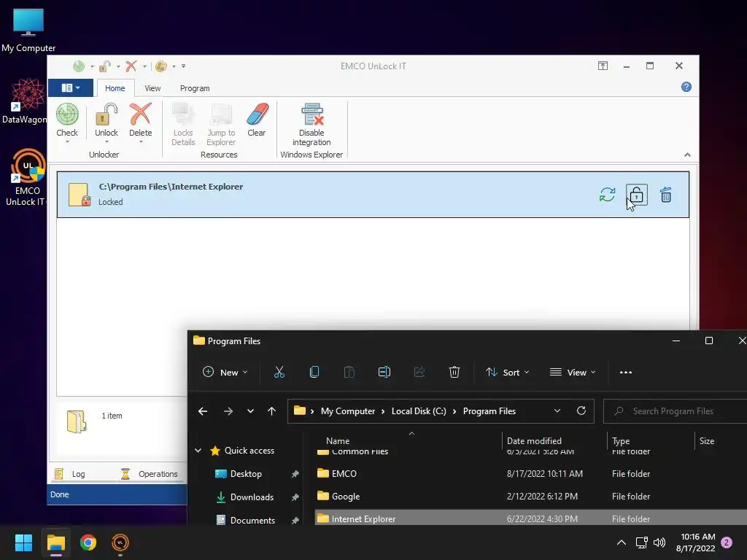Open the clock and date in taskbar
The height and width of the screenshot is (560, 747).
(695, 542)
